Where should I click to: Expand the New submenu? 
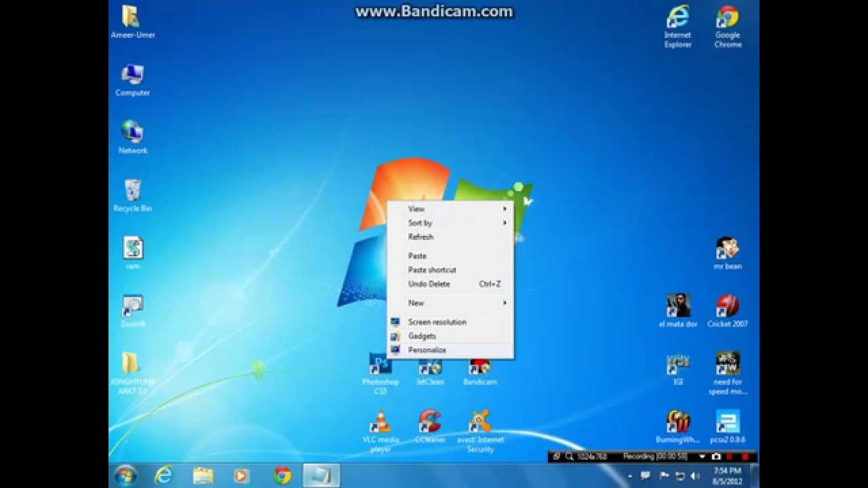[x=450, y=303]
